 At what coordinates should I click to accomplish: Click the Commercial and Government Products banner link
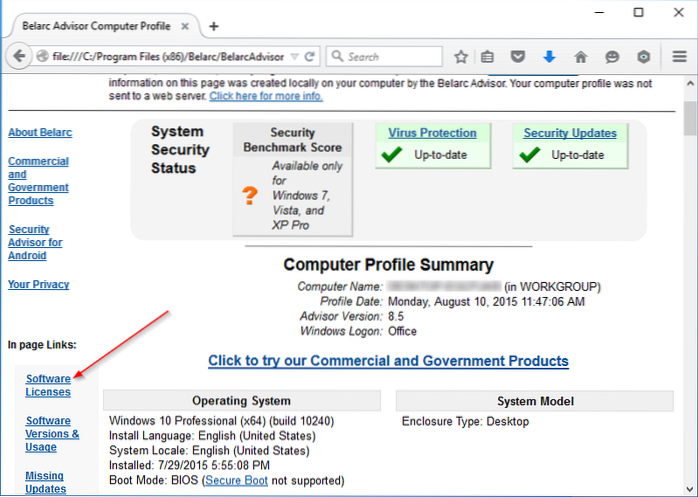click(x=388, y=361)
